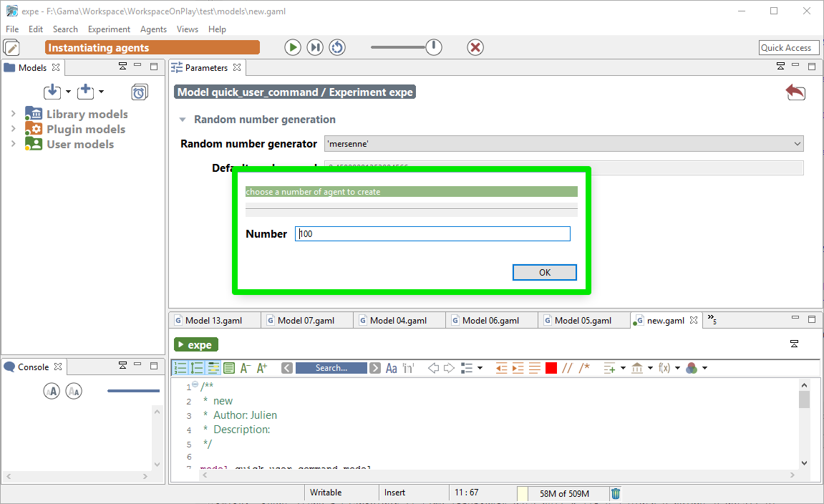Open the Views menu
Image resolution: width=824 pixels, height=504 pixels.
187,29
